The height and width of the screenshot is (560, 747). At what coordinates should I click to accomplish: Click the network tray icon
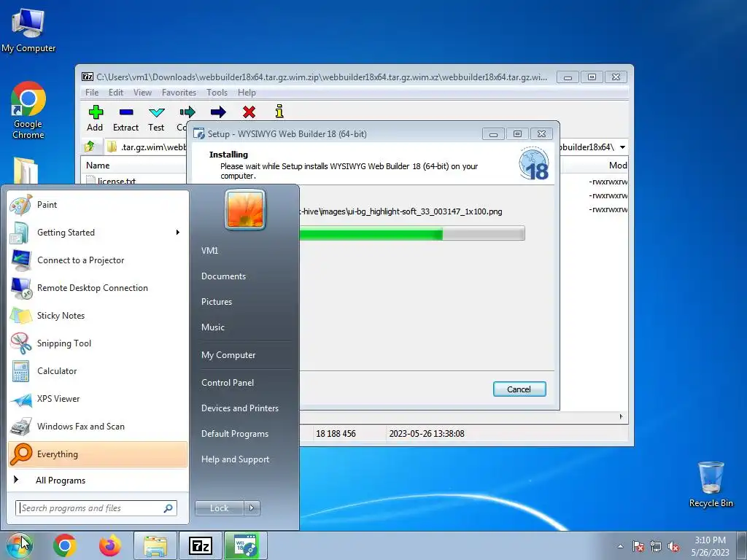(656, 546)
